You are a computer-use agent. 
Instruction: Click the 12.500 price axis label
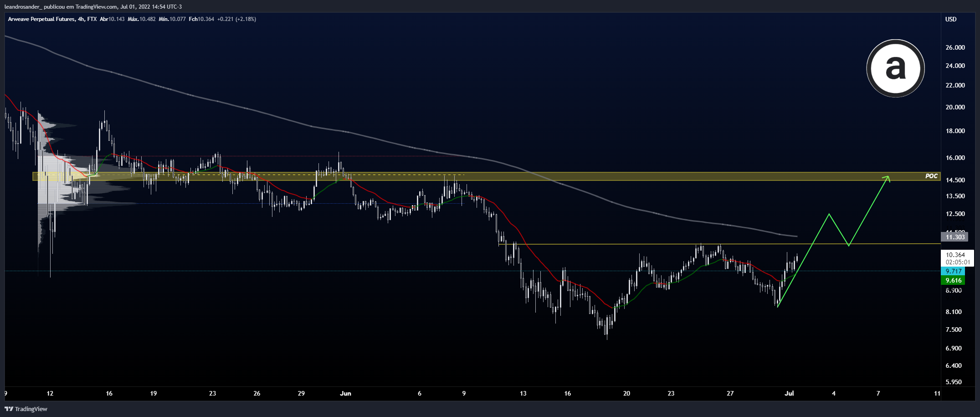[955, 214]
